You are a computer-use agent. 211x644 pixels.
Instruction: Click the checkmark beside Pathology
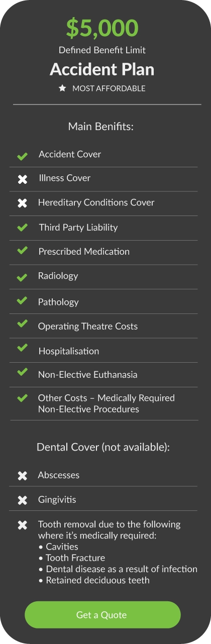tap(22, 301)
